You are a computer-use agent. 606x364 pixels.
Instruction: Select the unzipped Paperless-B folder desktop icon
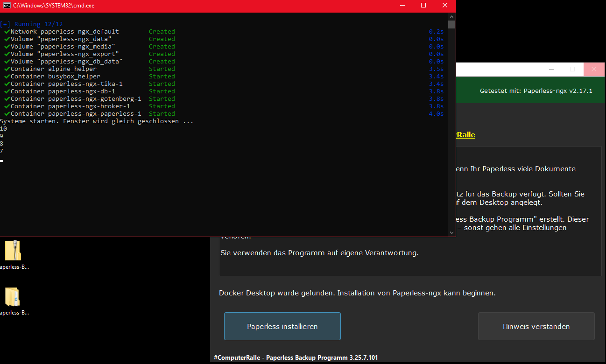point(13,297)
